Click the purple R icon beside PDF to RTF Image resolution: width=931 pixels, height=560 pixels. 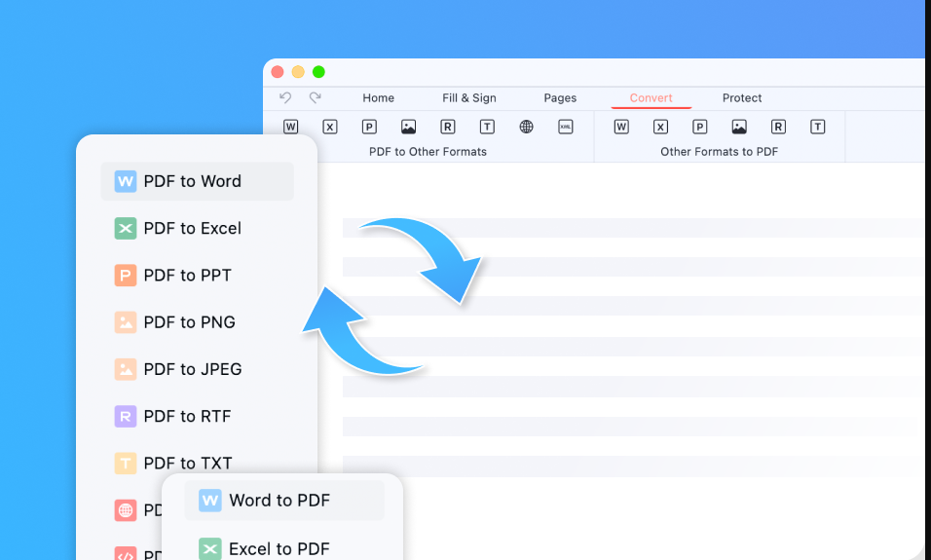[x=126, y=416]
